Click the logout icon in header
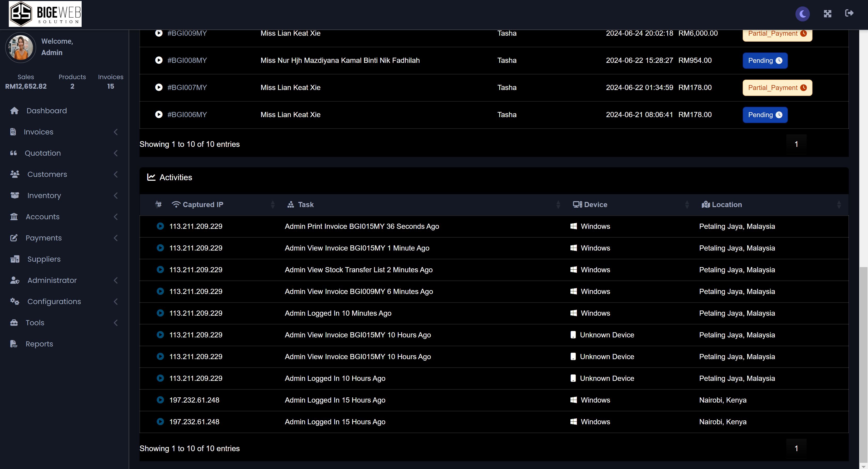Image resolution: width=868 pixels, height=469 pixels. (849, 13)
